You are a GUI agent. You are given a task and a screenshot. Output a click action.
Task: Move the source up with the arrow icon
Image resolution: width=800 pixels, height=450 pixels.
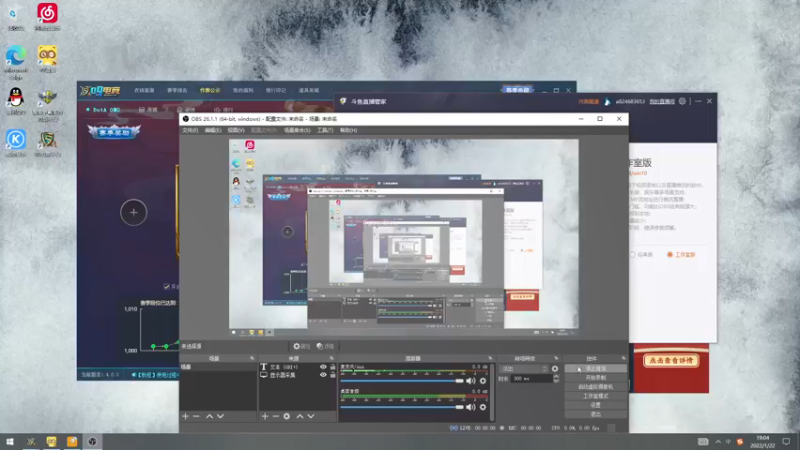click(x=300, y=416)
